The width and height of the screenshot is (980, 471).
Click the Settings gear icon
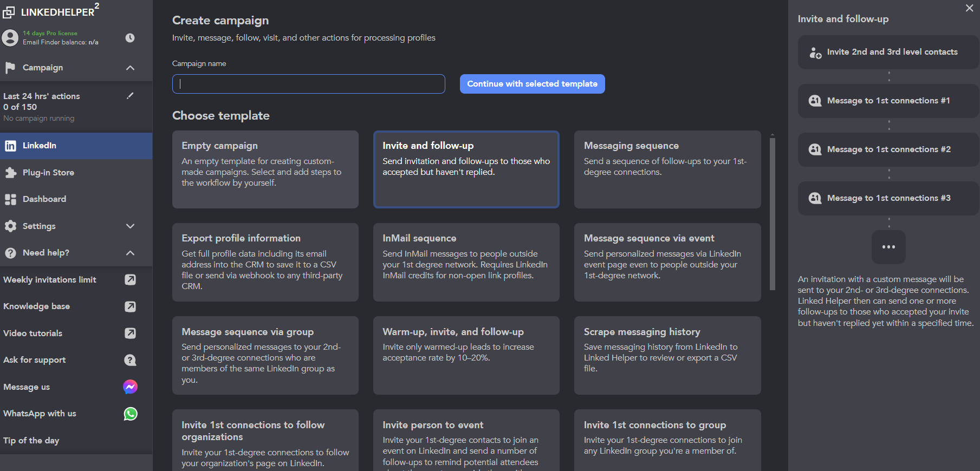(10, 226)
